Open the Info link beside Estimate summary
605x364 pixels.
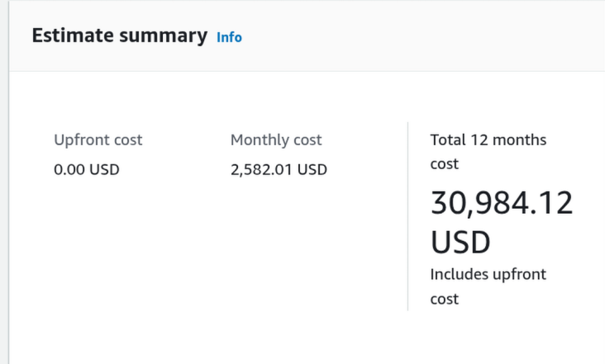(229, 37)
